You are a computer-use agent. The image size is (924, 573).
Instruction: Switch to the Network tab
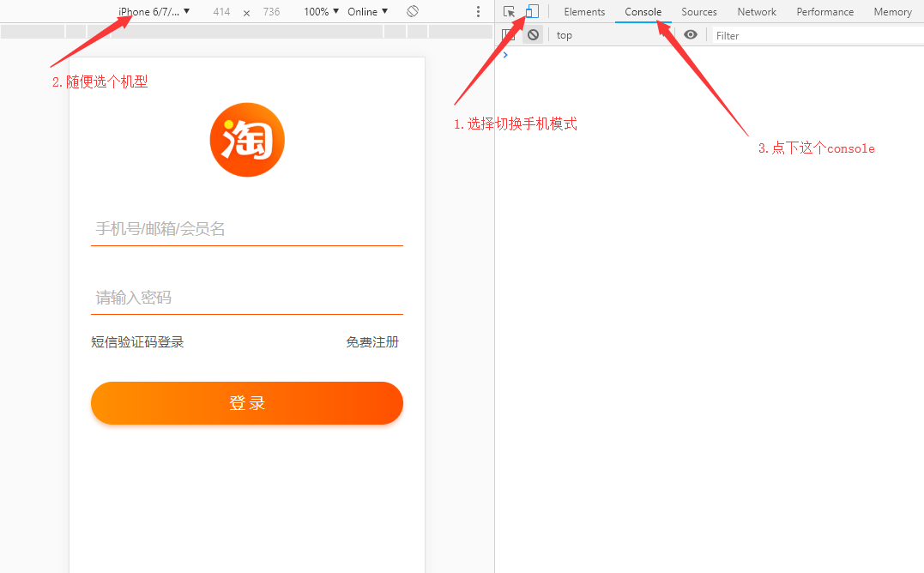[x=757, y=12]
